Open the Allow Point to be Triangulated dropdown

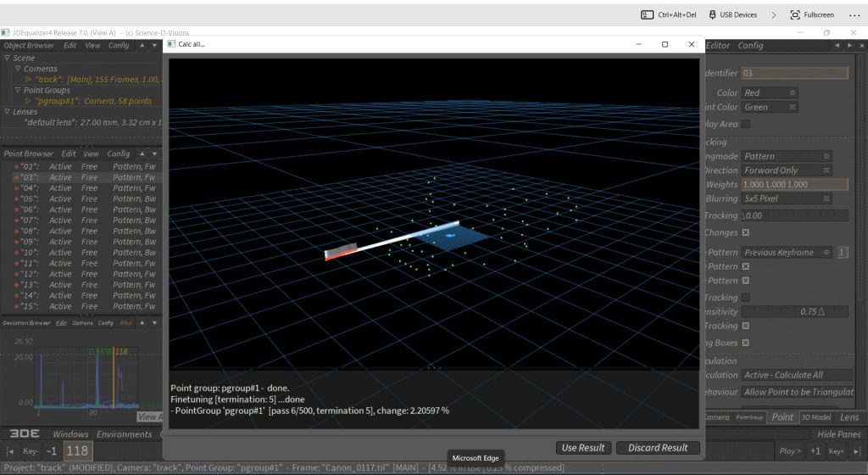797,392
